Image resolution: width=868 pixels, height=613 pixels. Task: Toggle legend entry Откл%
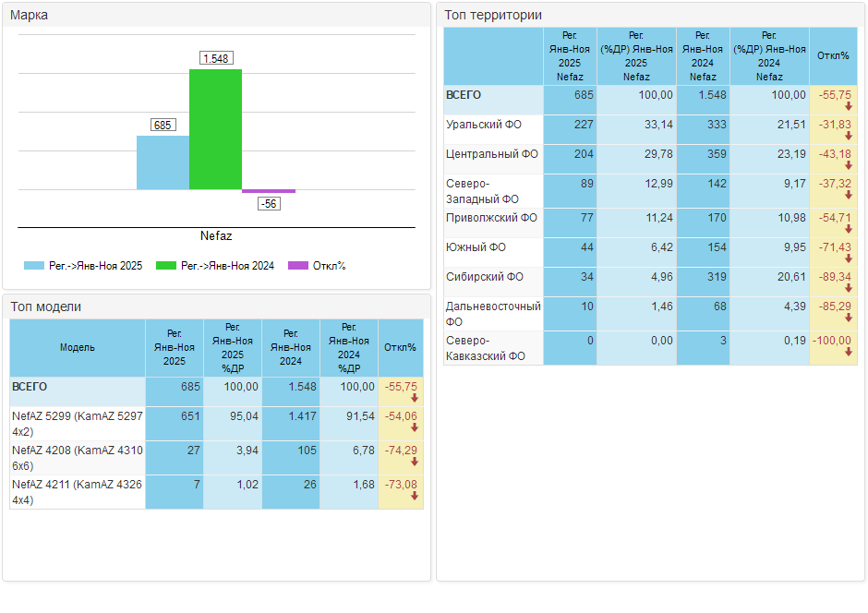[317, 266]
